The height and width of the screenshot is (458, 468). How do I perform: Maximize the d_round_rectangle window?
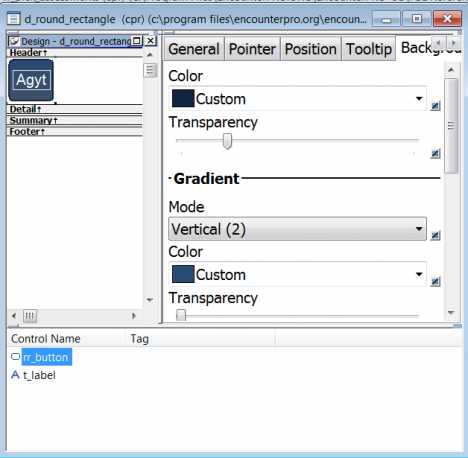417,19
